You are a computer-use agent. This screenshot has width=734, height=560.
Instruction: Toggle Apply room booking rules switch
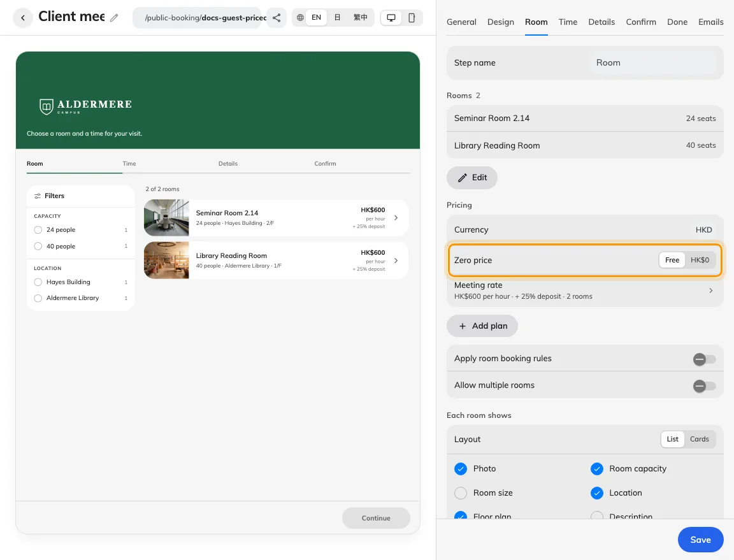pos(704,359)
